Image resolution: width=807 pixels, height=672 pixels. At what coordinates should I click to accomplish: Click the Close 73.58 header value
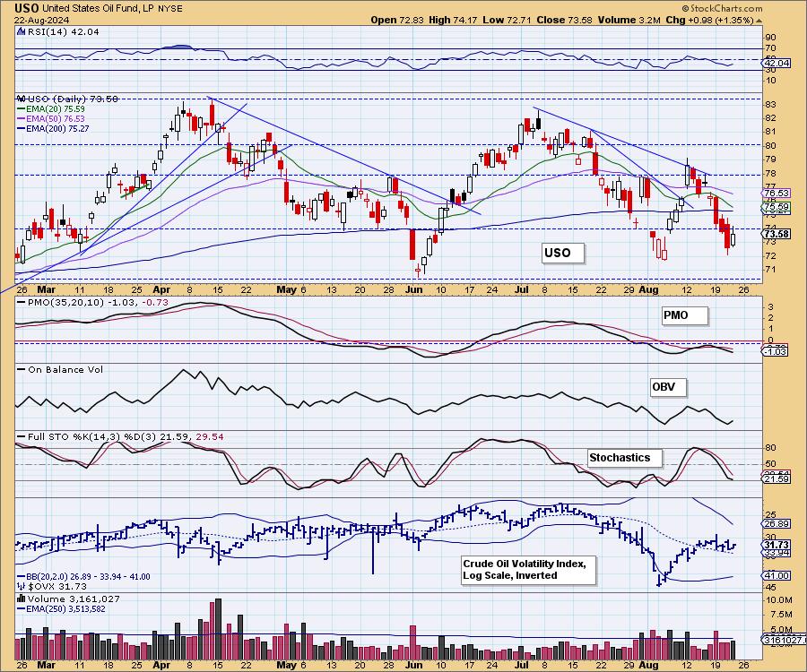pyautogui.click(x=564, y=20)
